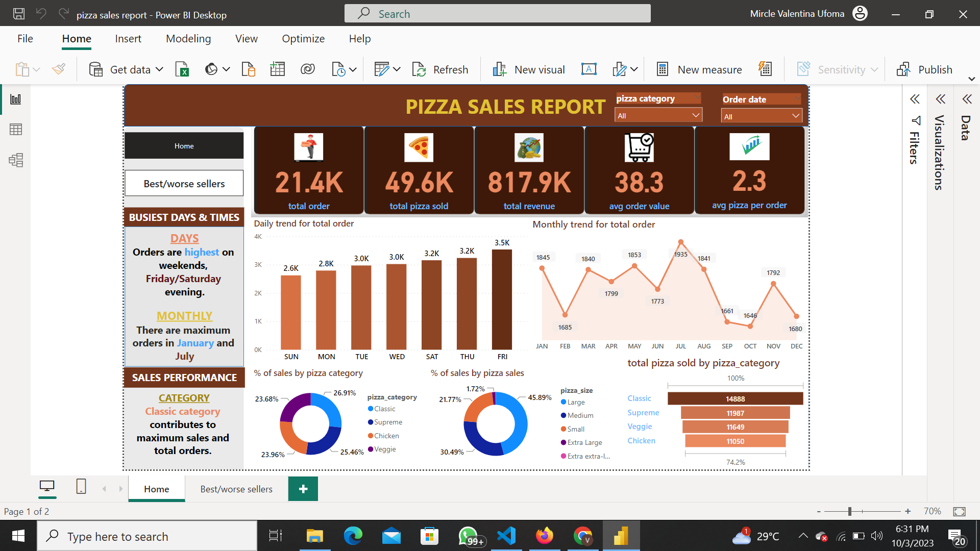
Task: Click the Excel workbook import icon
Action: tap(182, 69)
